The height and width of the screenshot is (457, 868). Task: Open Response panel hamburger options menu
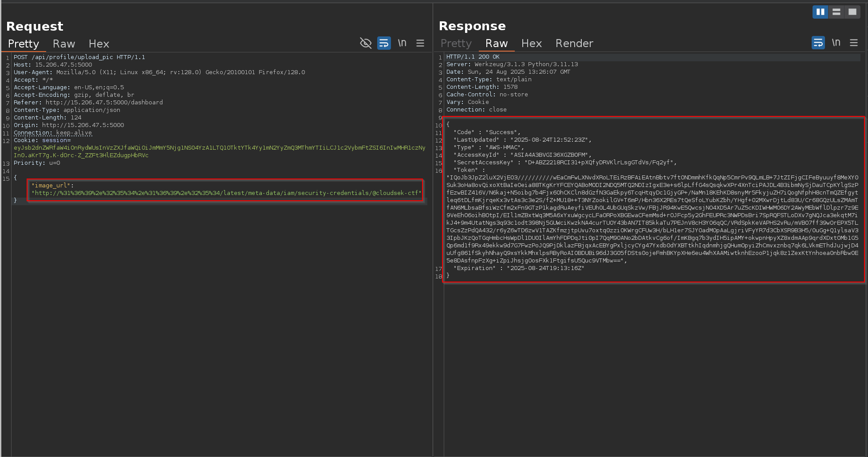[x=854, y=43]
